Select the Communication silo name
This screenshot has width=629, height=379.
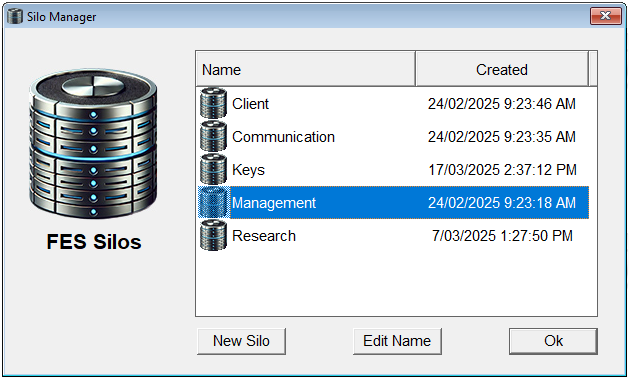(x=283, y=137)
